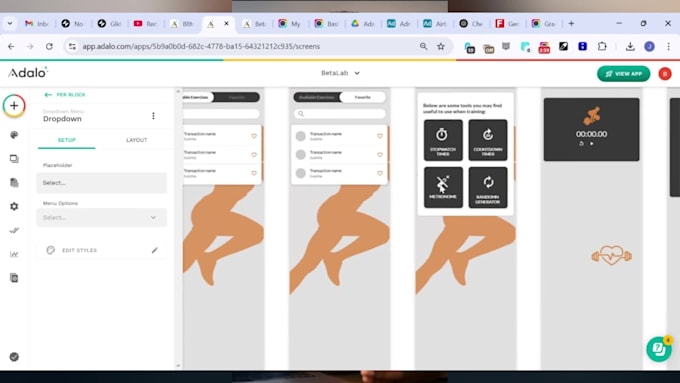The height and width of the screenshot is (383, 680).
Task: Click the search field on second screen
Action: click(340, 114)
